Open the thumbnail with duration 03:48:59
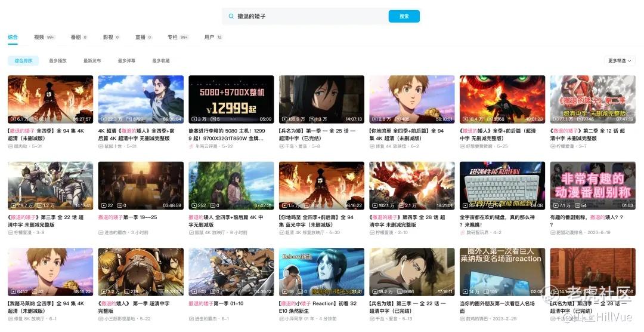 141,186
